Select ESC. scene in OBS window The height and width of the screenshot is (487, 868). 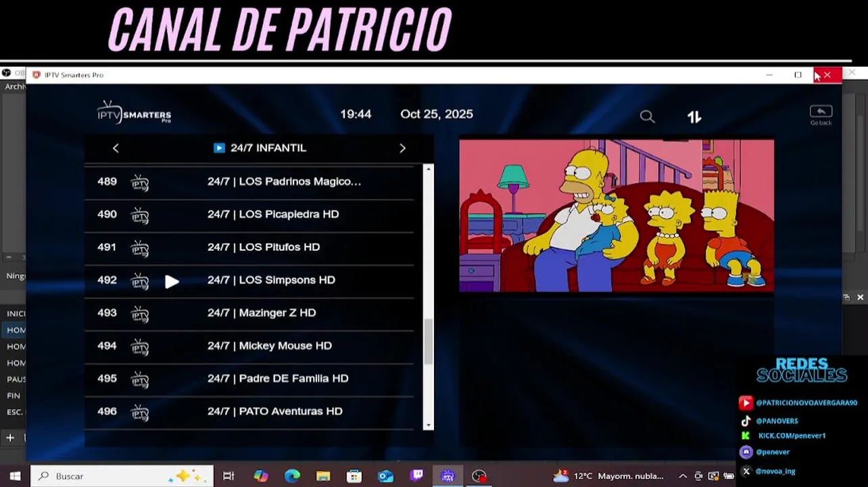coord(15,412)
